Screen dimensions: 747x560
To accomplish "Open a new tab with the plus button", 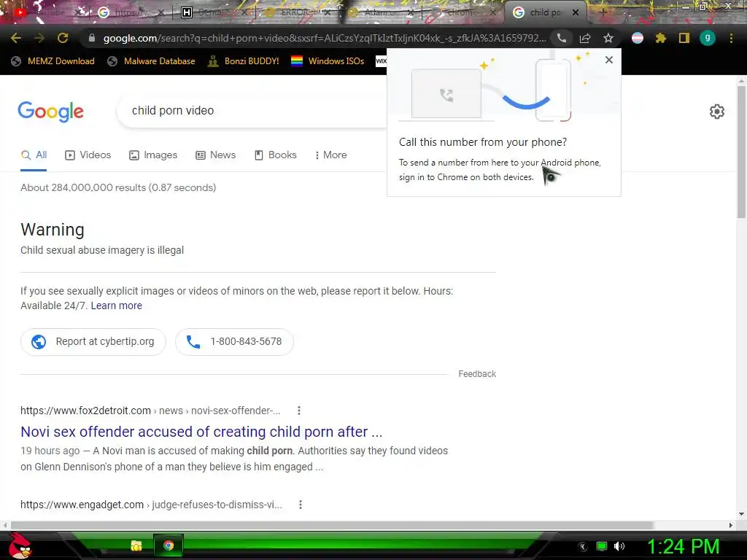I will pos(603,12).
